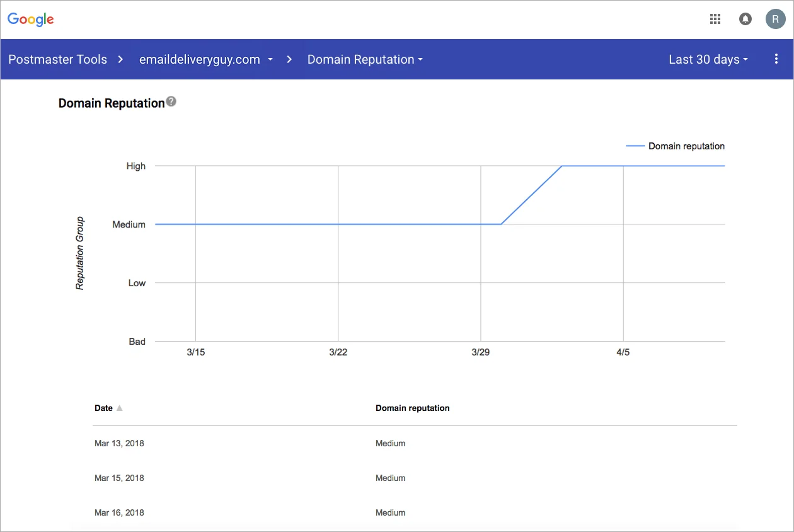Screen dimensions: 794x532
Task: Toggle Domain reputation legend entry
Action: [675, 146]
